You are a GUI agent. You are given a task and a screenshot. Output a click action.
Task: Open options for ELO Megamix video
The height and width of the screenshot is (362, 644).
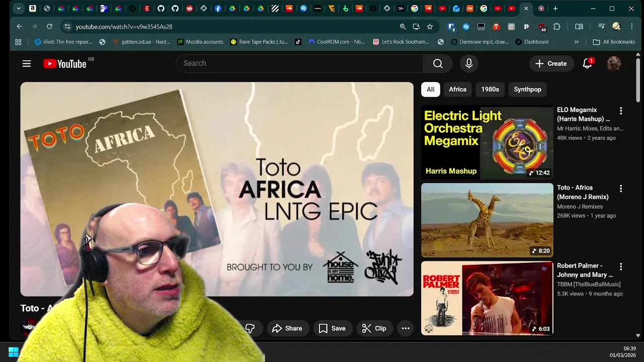(x=621, y=111)
